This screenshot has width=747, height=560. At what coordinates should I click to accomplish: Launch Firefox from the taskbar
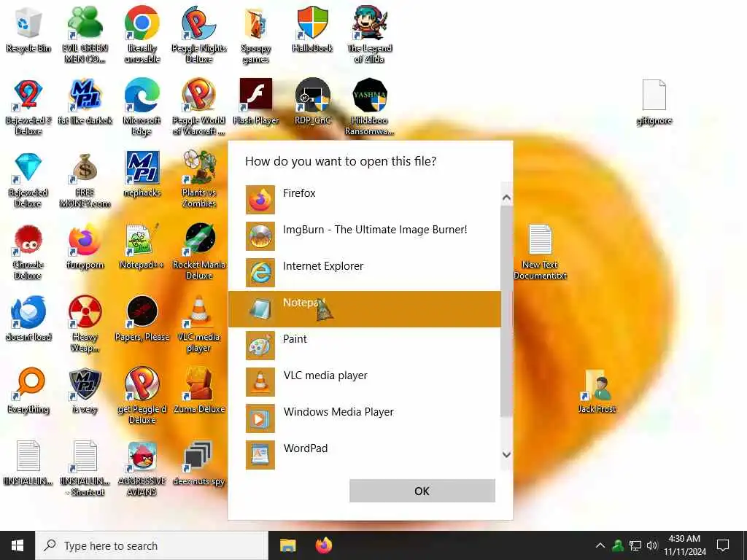[324, 545]
